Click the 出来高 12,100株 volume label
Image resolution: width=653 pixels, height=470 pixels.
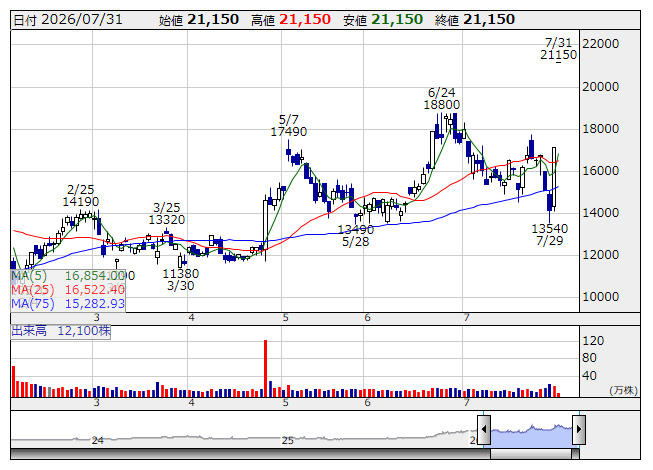(61, 331)
